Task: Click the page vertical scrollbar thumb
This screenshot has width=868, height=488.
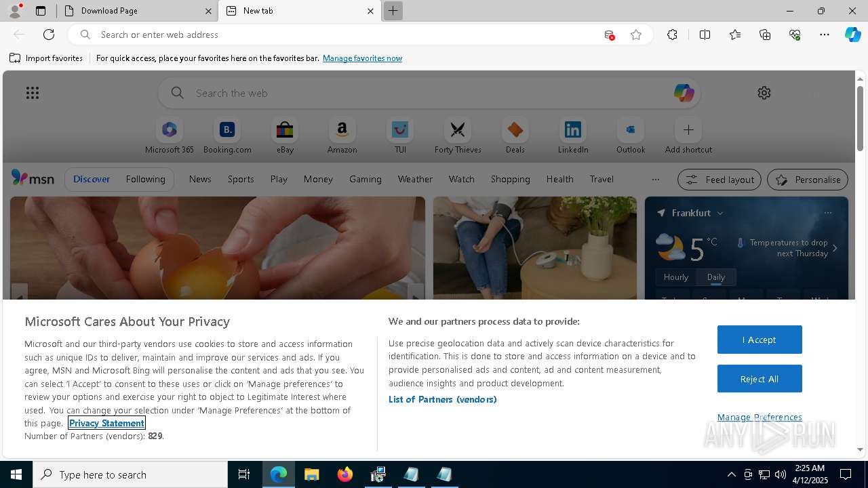Action: [x=860, y=119]
